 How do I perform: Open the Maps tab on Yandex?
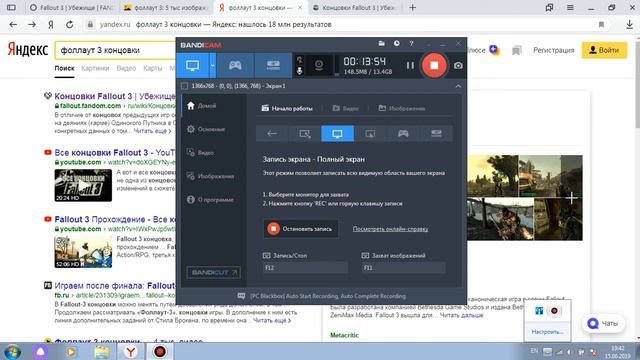[153, 68]
